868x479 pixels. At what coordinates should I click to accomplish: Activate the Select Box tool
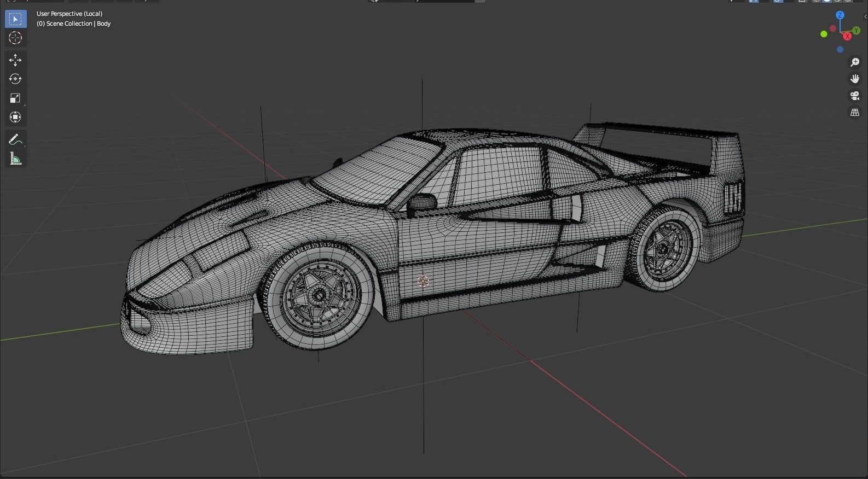15,19
